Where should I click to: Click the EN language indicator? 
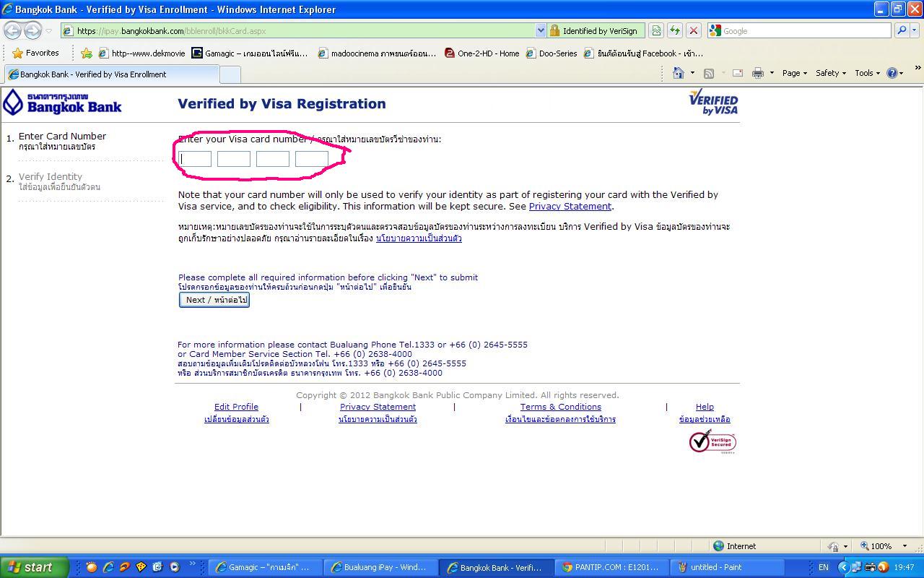[x=823, y=567]
